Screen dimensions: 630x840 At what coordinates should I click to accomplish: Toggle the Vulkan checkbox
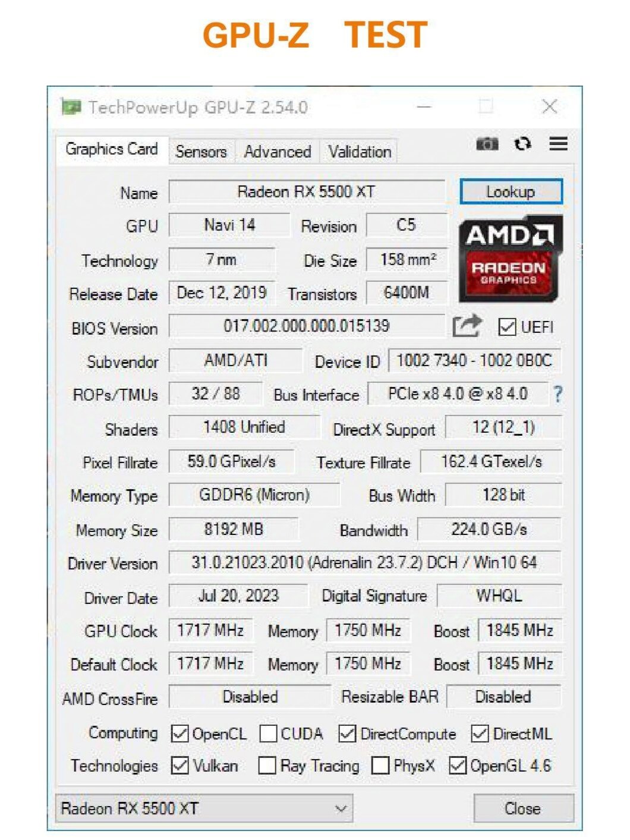click(x=179, y=765)
